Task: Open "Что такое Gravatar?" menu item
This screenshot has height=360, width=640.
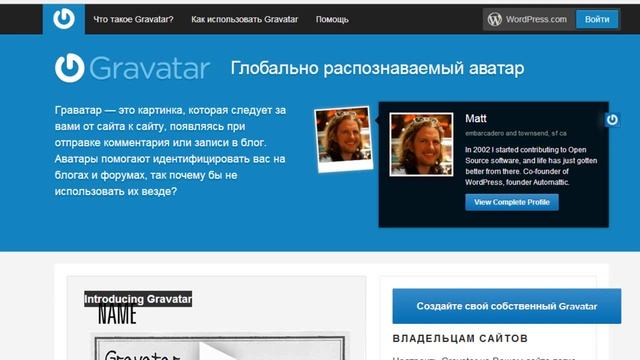Action: 133,19
